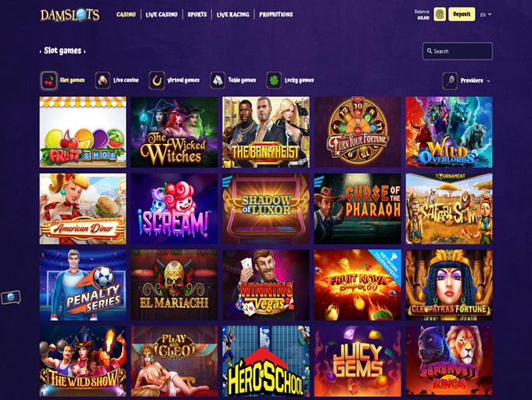Open the EN language selector
This screenshot has width=532, height=400.
(486, 15)
